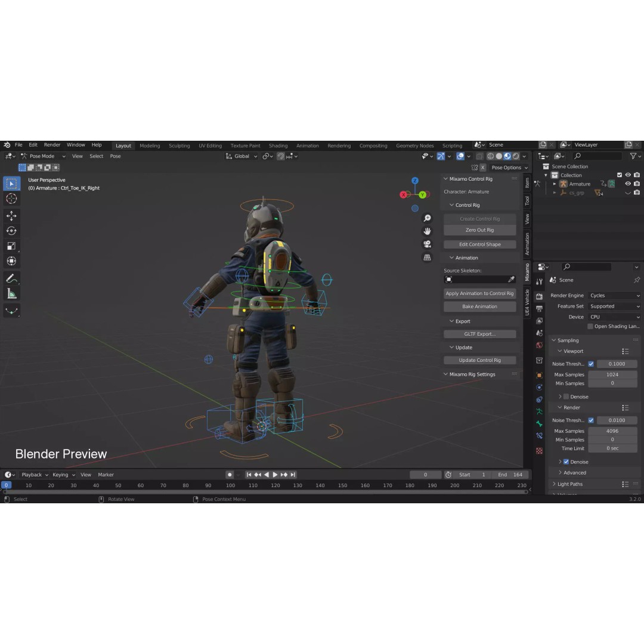The width and height of the screenshot is (644, 644).
Task: Click the Update Control Rig button
Action: (479, 360)
